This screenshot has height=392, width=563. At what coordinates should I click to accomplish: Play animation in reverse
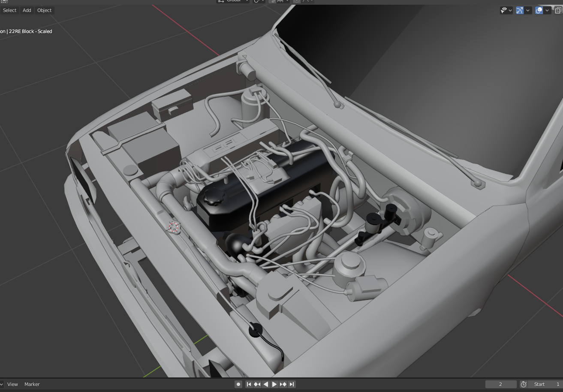pyautogui.click(x=266, y=384)
